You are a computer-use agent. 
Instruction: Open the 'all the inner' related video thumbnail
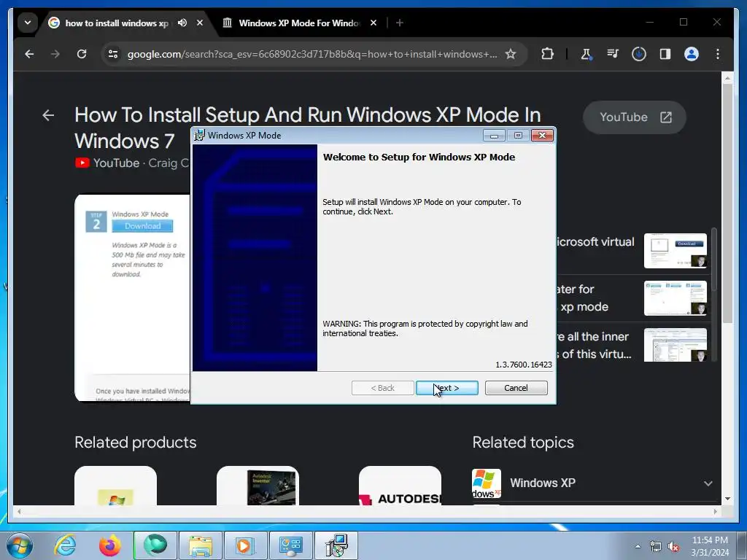coord(675,345)
